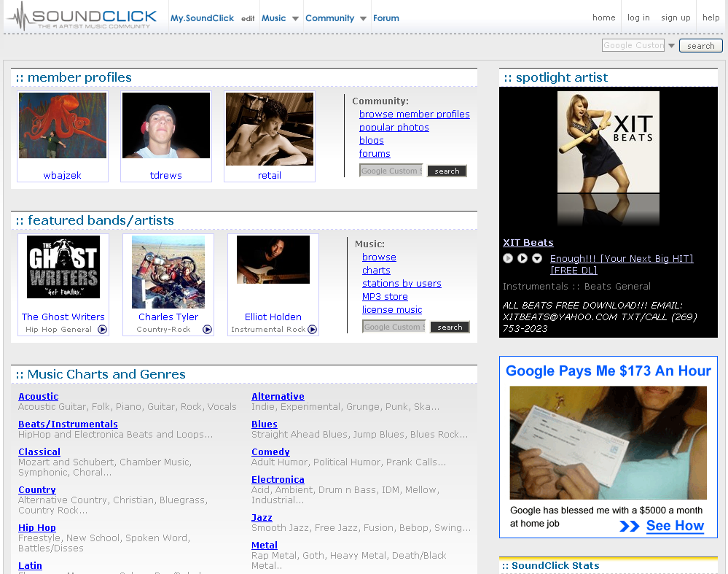
Task: Open the retail member profile photo
Action: 270,129
